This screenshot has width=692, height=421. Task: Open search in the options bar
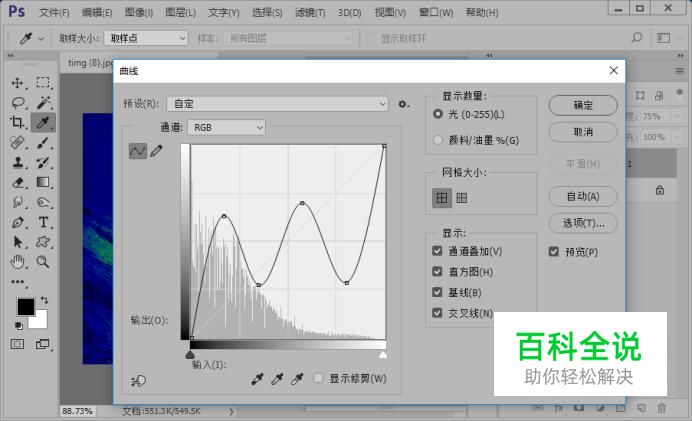636,38
